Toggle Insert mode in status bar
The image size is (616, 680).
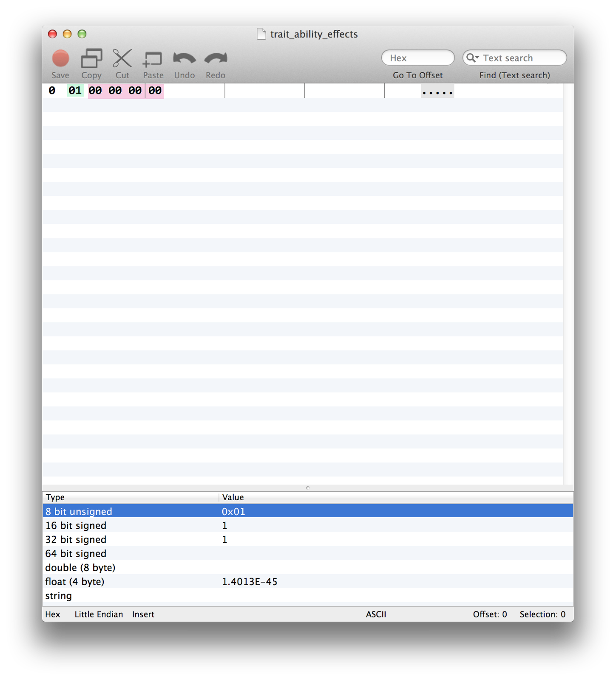pyautogui.click(x=143, y=614)
